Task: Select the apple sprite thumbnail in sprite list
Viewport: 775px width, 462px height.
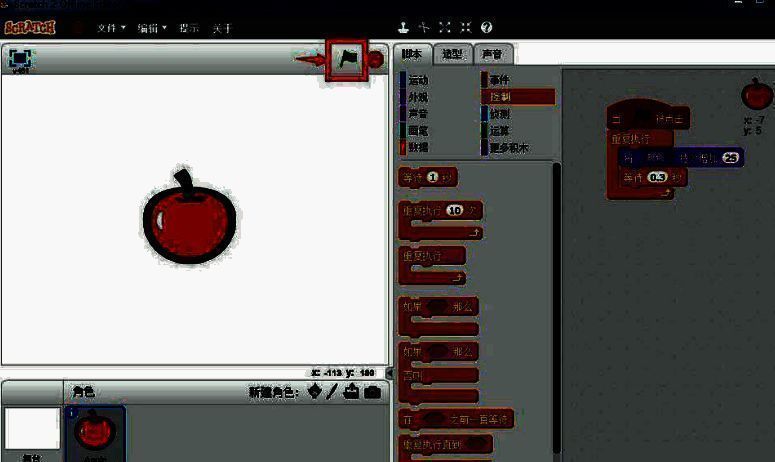Action: click(96, 432)
